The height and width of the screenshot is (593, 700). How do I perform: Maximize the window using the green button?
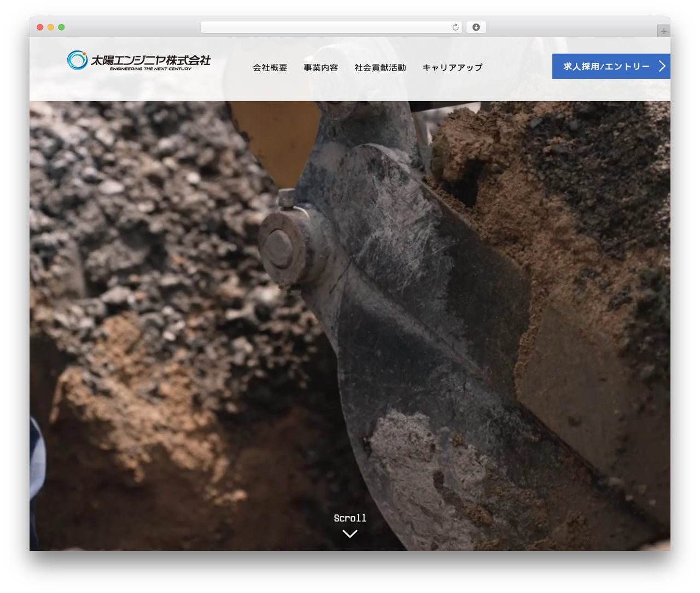click(x=61, y=27)
